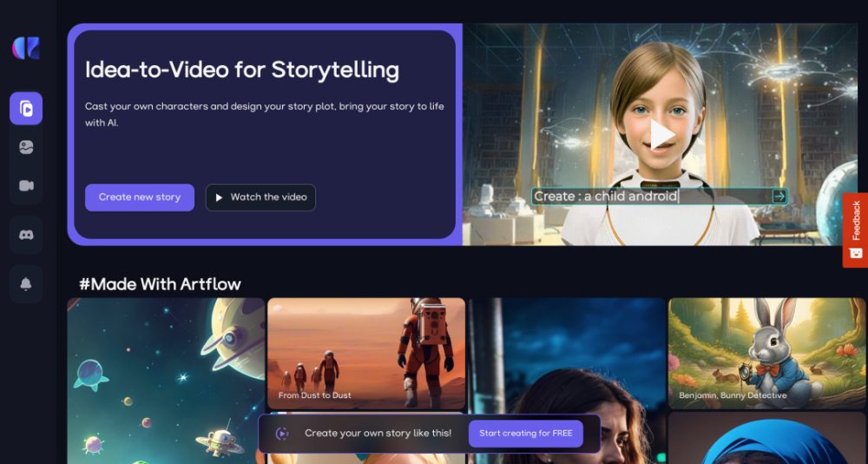This screenshot has width=868, height=464.
Task: Click the #Made With Artflow heading
Action: (160, 284)
